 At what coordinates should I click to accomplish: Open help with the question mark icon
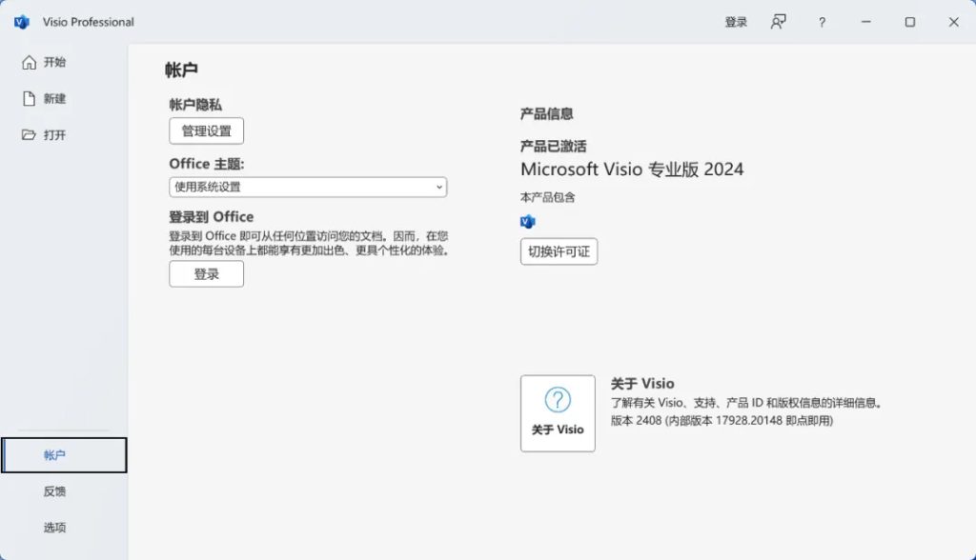coord(822,23)
